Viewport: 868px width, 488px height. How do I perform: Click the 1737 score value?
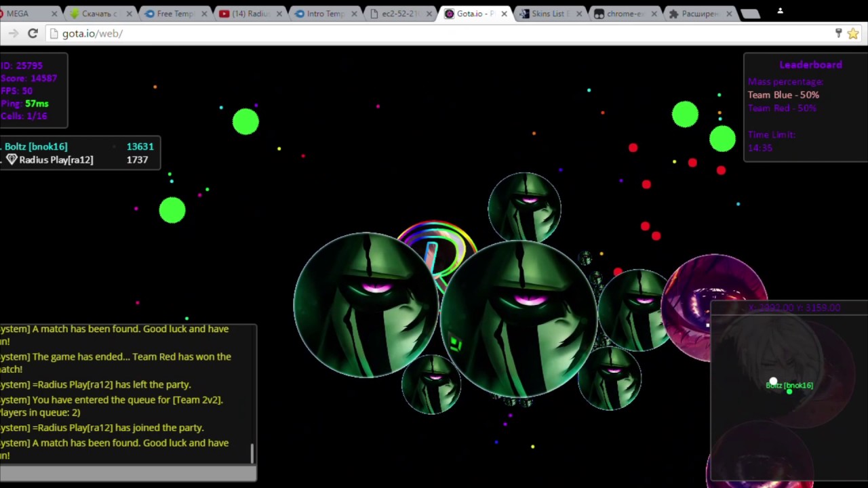[x=137, y=160]
